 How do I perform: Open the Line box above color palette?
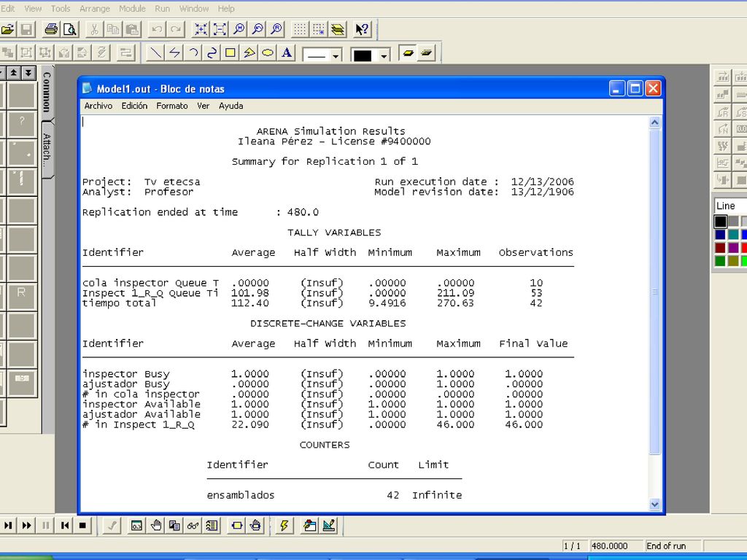(x=729, y=206)
